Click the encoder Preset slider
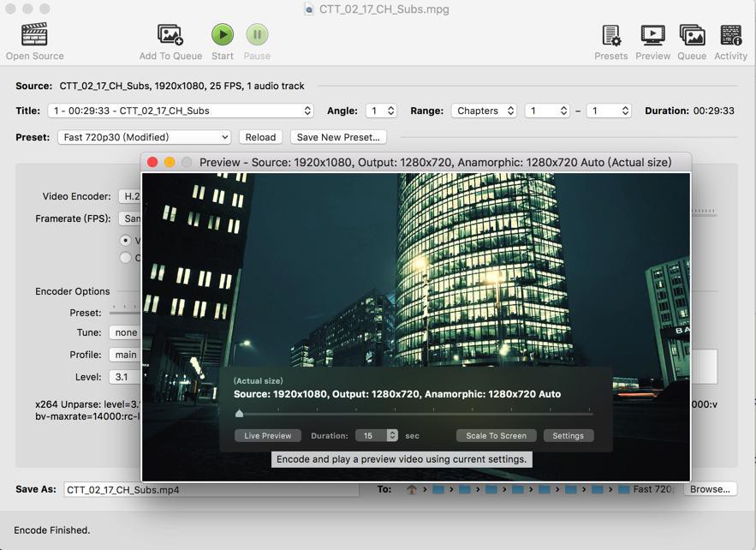756x550 pixels. click(125, 312)
